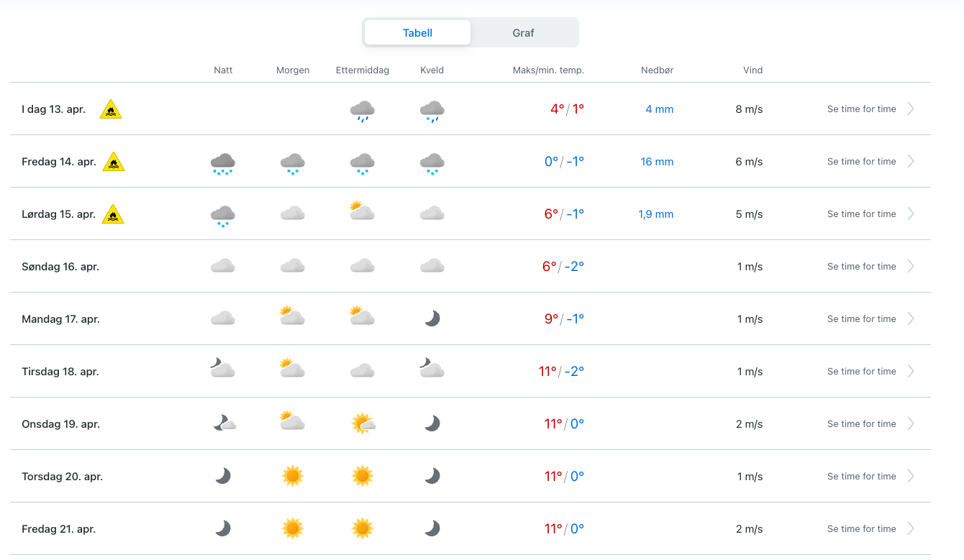Click 16 mm precipitation value for Fredag 14.
964x560 pixels.
pos(657,162)
